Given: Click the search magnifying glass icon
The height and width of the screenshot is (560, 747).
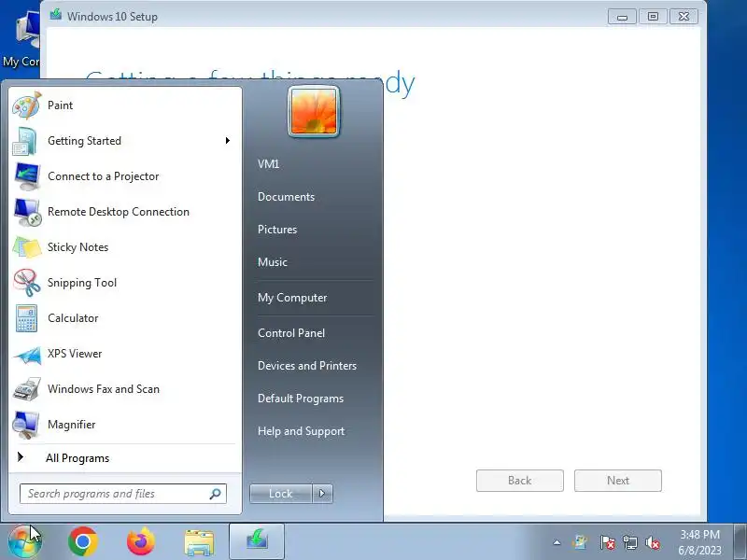Looking at the screenshot, I should pyautogui.click(x=215, y=494).
